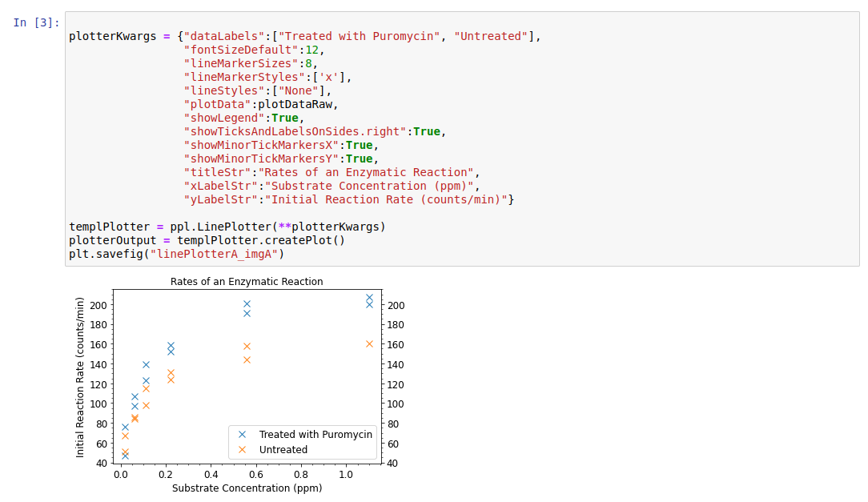The width and height of the screenshot is (868, 502).
Task: Click "showTicksAndLabelsOnSides.right" key
Action: 295,132
